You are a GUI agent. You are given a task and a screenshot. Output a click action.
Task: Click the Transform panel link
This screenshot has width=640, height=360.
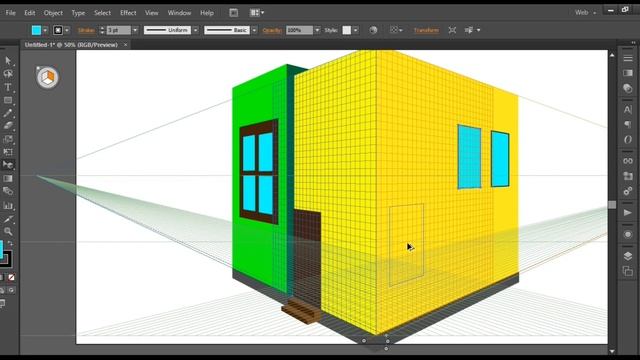[427, 30]
